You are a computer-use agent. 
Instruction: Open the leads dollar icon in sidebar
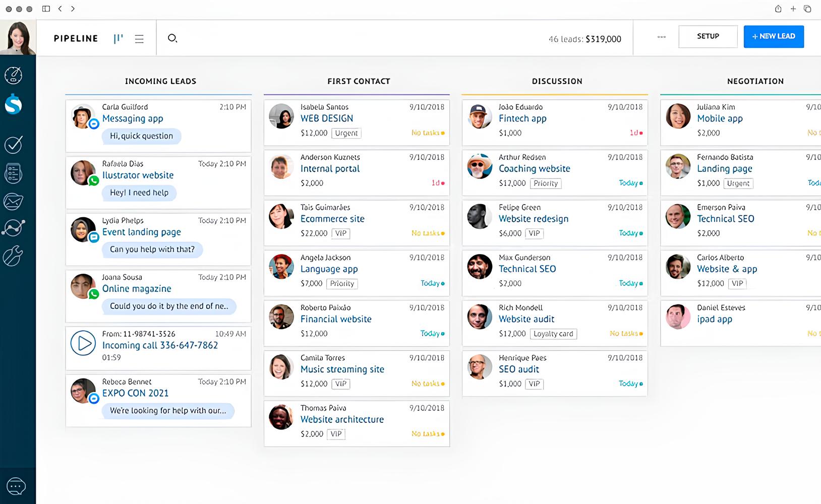tap(13, 104)
